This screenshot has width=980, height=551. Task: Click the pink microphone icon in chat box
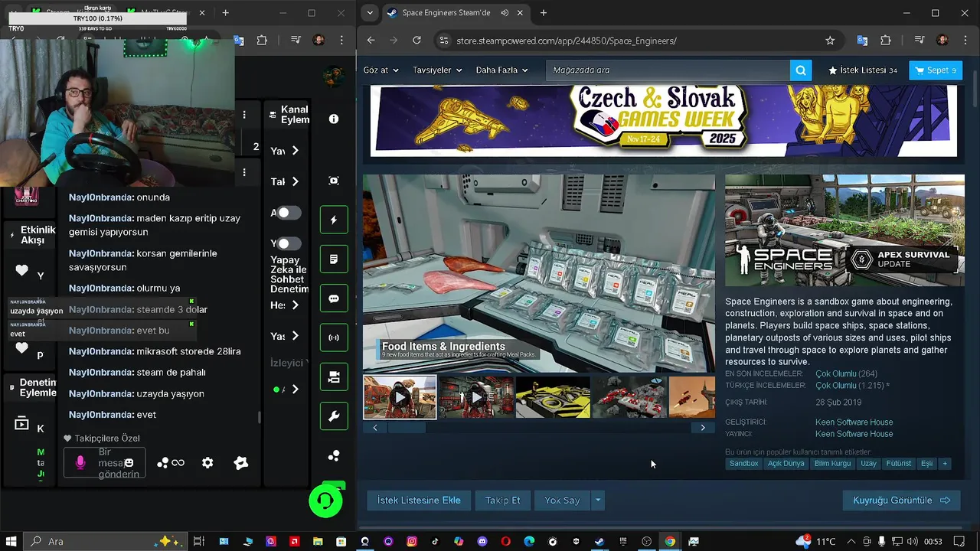(80, 463)
